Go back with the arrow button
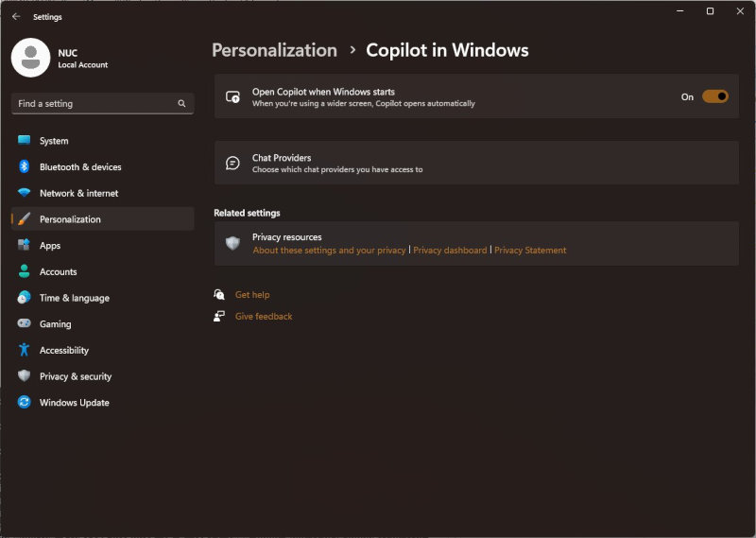756x538 pixels. [16, 16]
